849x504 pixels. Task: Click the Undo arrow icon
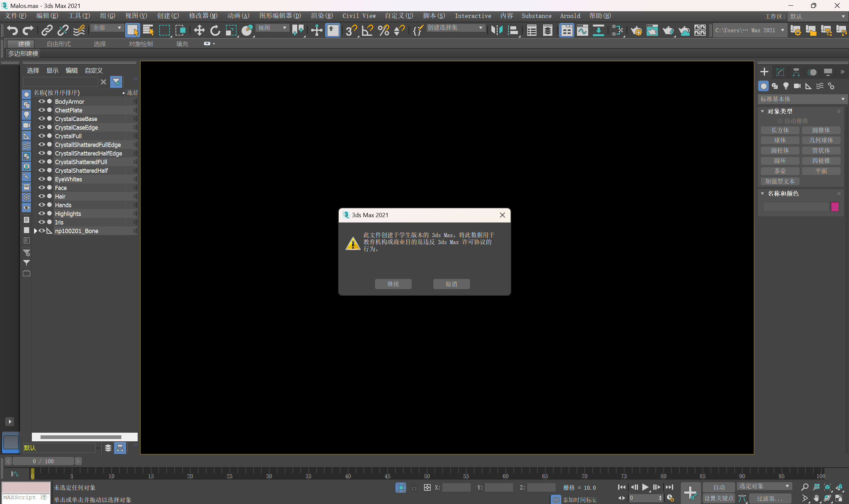(12, 31)
